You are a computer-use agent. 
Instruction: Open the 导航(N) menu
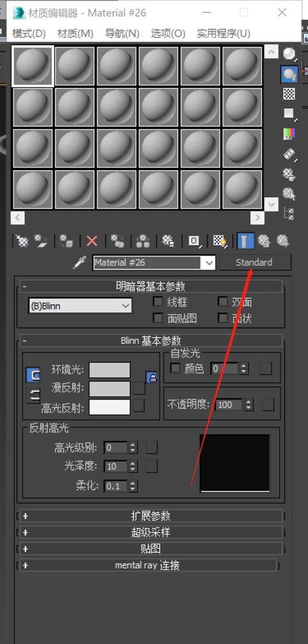(122, 33)
